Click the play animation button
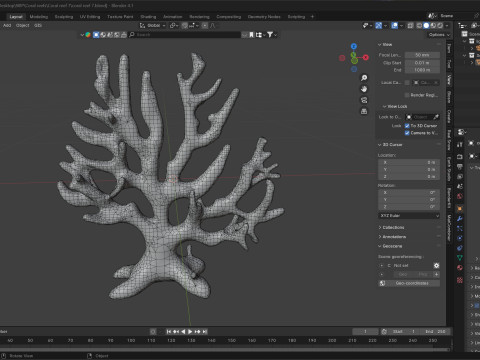The height and width of the screenshot is (360, 480). click(x=190, y=332)
